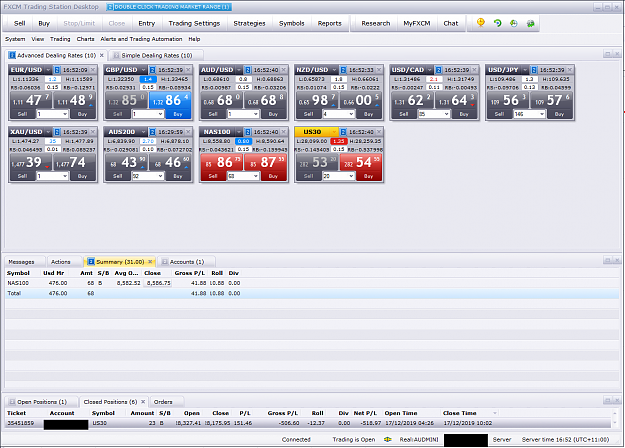Click the blue mode icon on AUD/USD tile
This screenshot has height=448, width=625.
tap(248, 70)
